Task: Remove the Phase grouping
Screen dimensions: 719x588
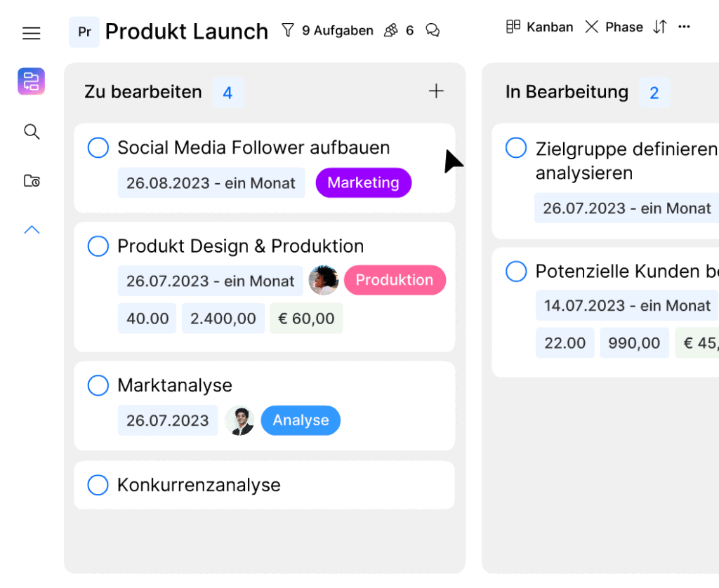Action: coord(592,27)
